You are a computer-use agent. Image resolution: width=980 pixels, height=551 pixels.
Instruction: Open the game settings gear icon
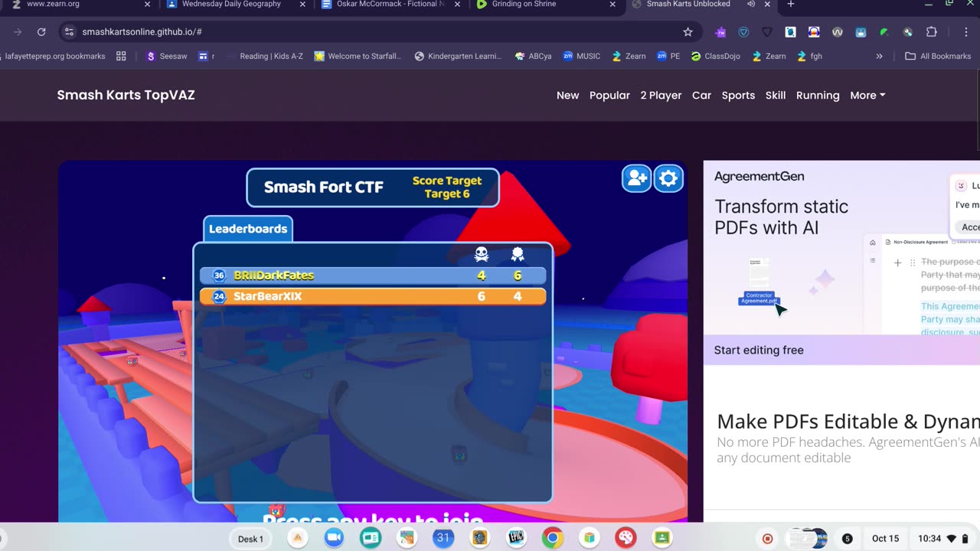pyautogui.click(x=668, y=178)
